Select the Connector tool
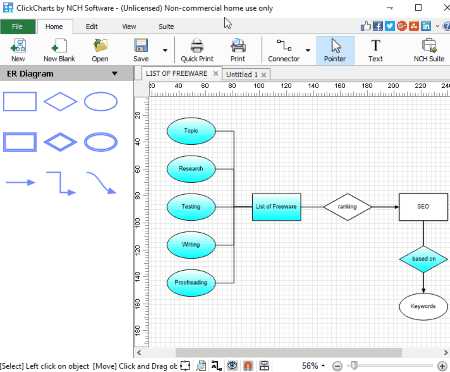The height and width of the screenshot is (372, 450). pyautogui.click(x=284, y=51)
